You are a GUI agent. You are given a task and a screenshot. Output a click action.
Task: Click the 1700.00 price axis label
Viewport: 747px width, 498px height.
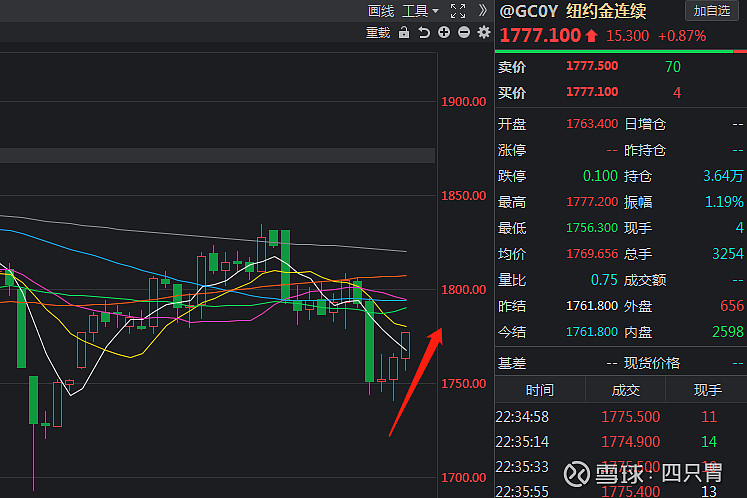coord(463,478)
